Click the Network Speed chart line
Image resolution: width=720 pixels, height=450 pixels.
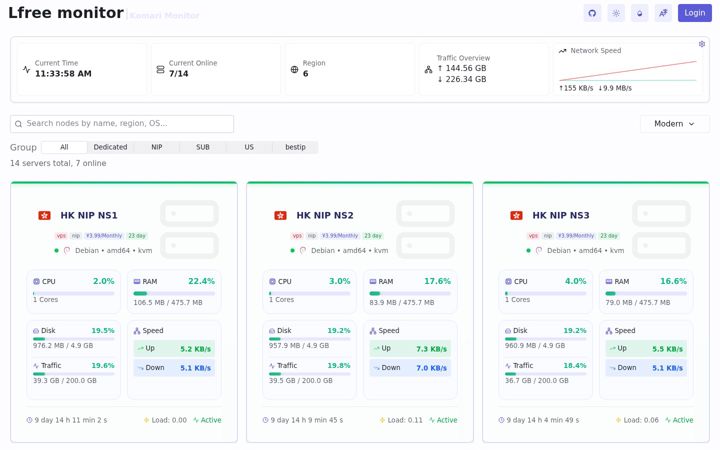[x=628, y=71]
